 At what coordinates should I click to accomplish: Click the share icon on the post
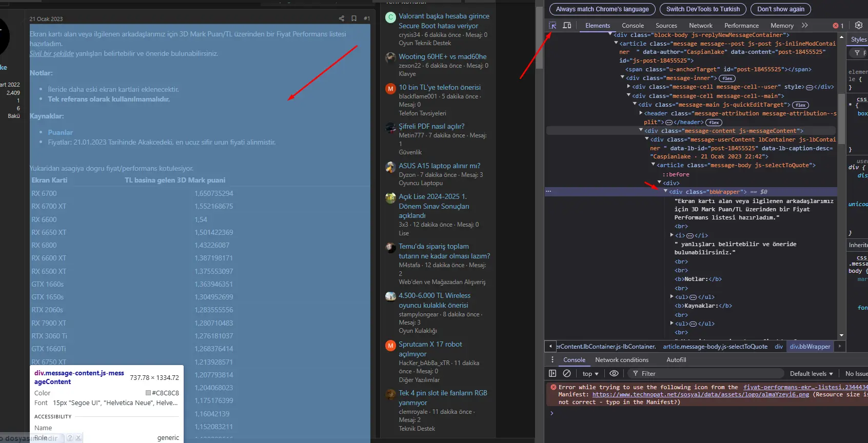tap(342, 18)
